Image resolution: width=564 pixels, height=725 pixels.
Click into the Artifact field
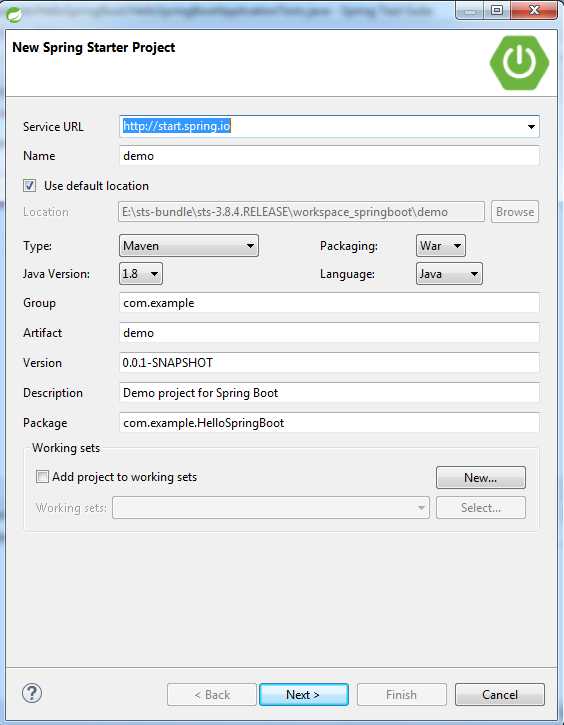(329, 333)
